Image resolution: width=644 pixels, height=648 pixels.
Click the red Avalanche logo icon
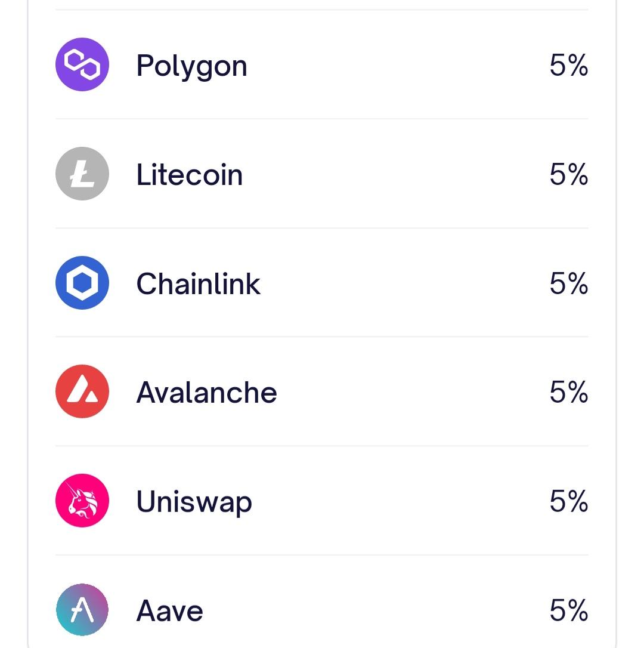pyautogui.click(x=82, y=392)
